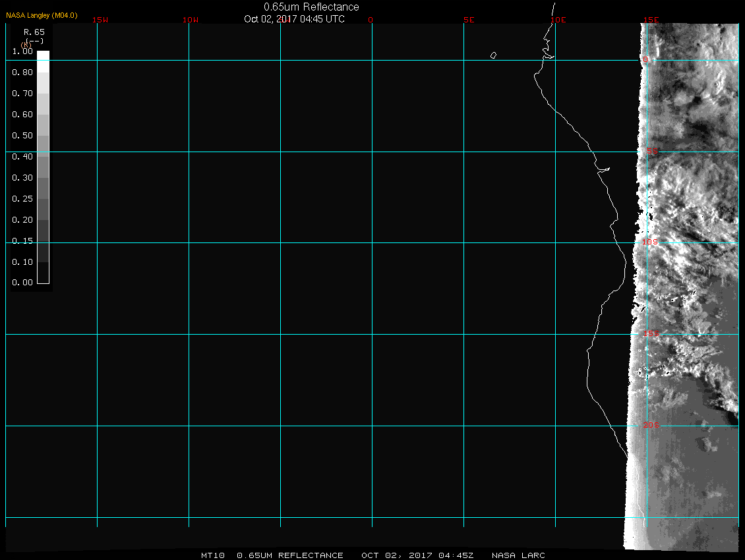Click the 0.40 colorbar value

[x=22, y=157]
